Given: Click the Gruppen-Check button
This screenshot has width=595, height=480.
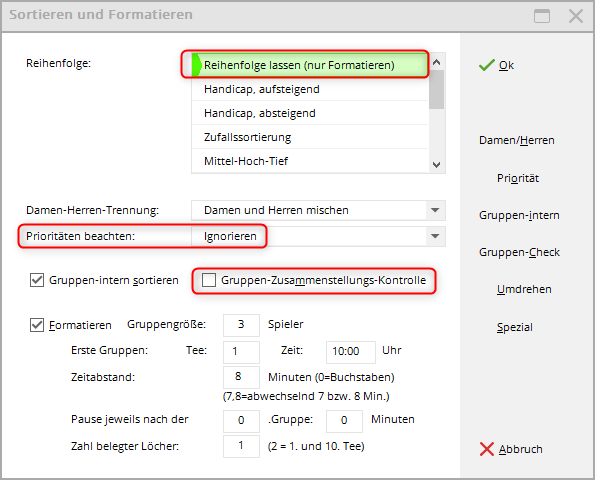Looking at the screenshot, I should click(x=519, y=252).
